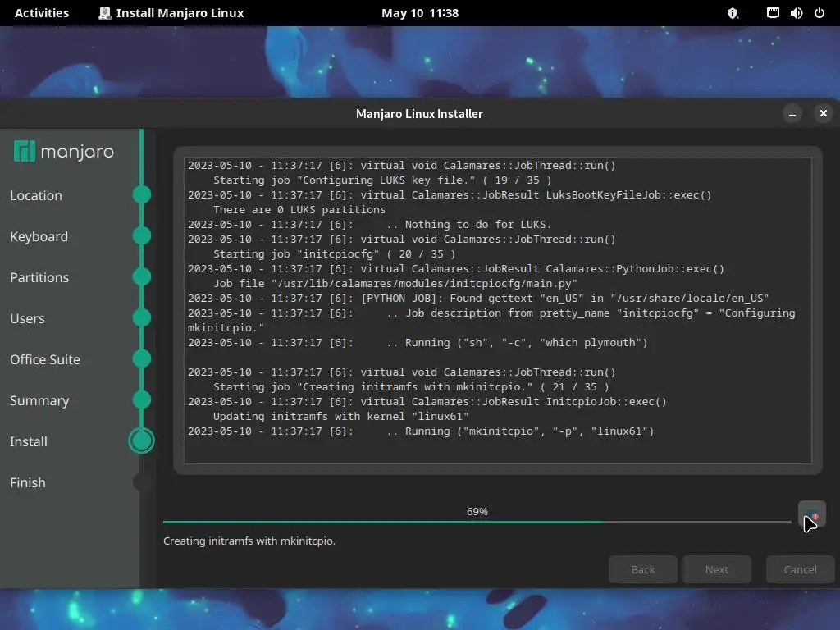Click the Back button
This screenshot has height=630, width=840.
point(643,569)
